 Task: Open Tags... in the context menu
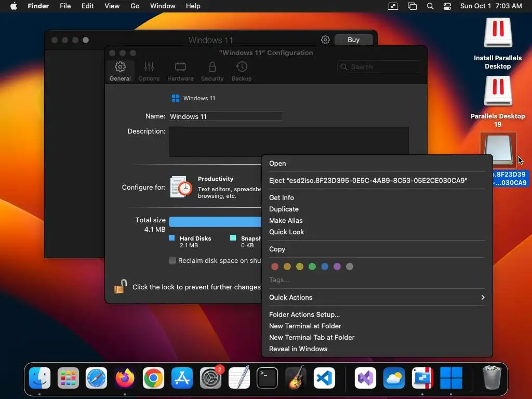[x=279, y=280]
